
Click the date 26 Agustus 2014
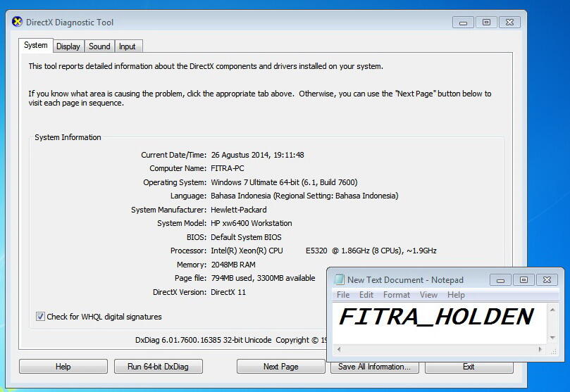240,155
